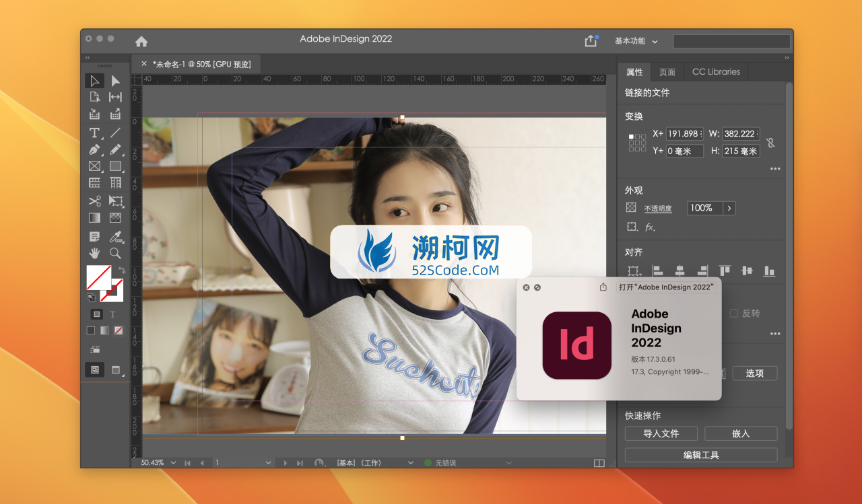862x504 pixels.
Task: Switch to the CC Libraries tab
Action: [716, 72]
